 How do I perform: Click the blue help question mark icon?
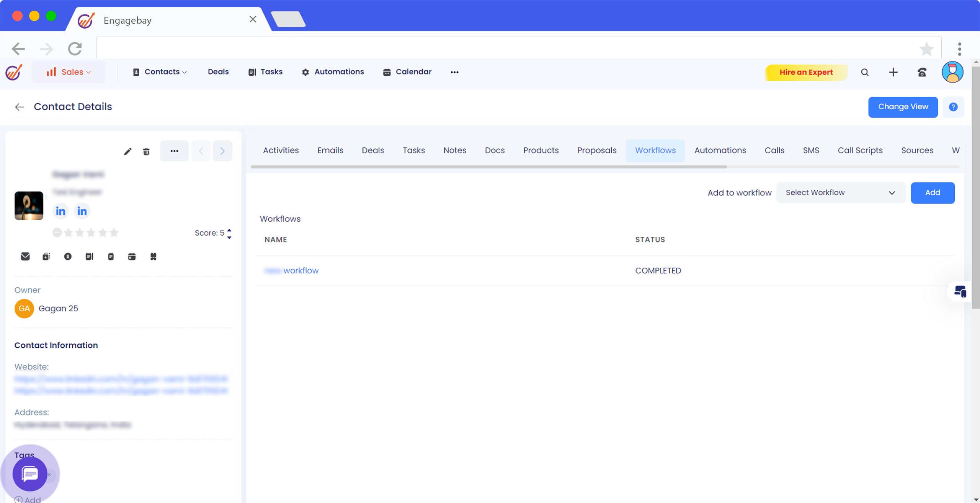click(x=953, y=107)
